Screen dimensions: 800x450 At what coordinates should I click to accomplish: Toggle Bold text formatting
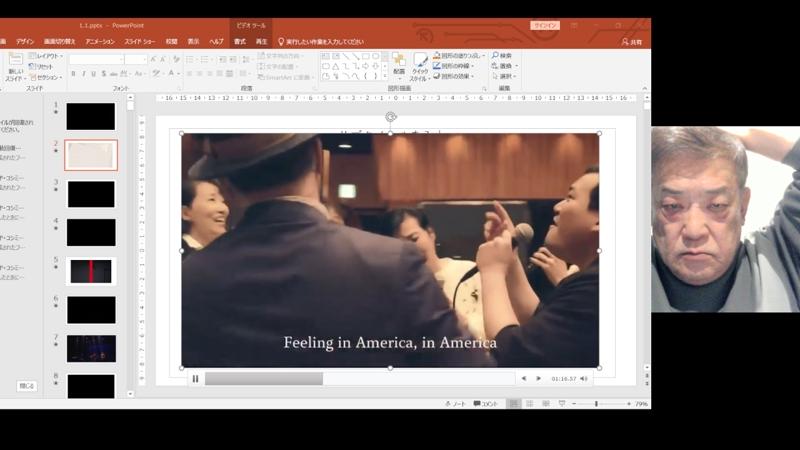coord(73,73)
